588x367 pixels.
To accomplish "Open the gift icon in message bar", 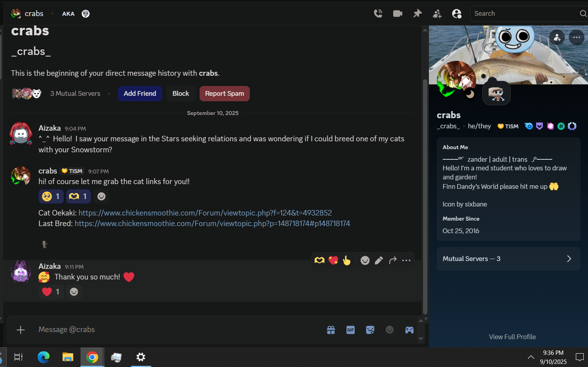I will (x=331, y=330).
